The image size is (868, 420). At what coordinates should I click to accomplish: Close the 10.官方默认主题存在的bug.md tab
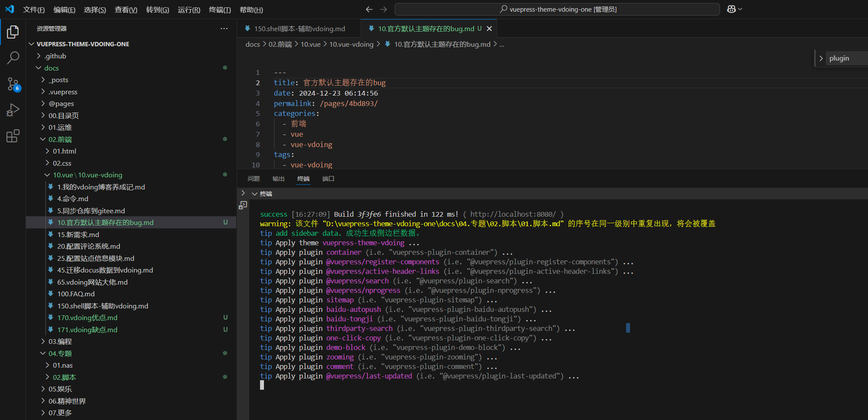(x=489, y=29)
